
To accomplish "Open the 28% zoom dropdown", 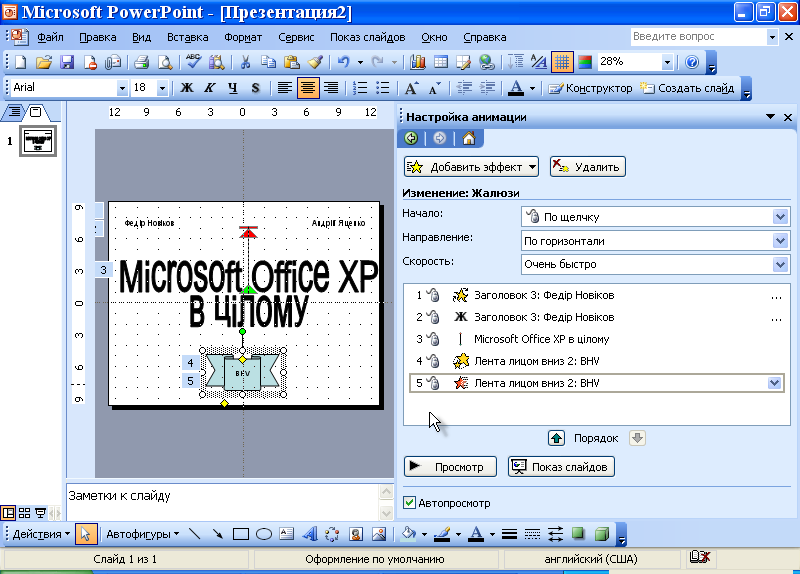I will pyautogui.click(x=667, y=62).
